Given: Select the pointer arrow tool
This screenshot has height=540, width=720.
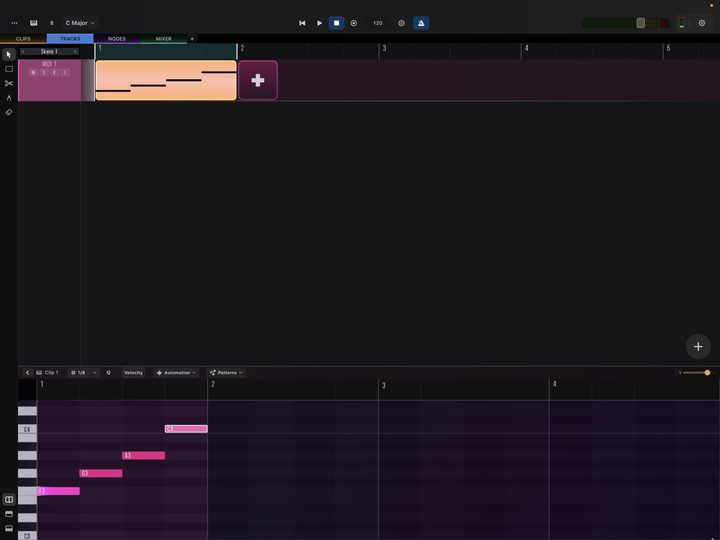Looking at the screenshot, I should click(x=9, y=55).
